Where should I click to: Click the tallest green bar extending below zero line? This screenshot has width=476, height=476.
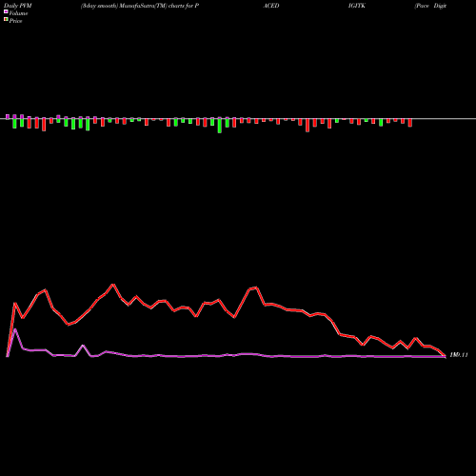[219, 125]
